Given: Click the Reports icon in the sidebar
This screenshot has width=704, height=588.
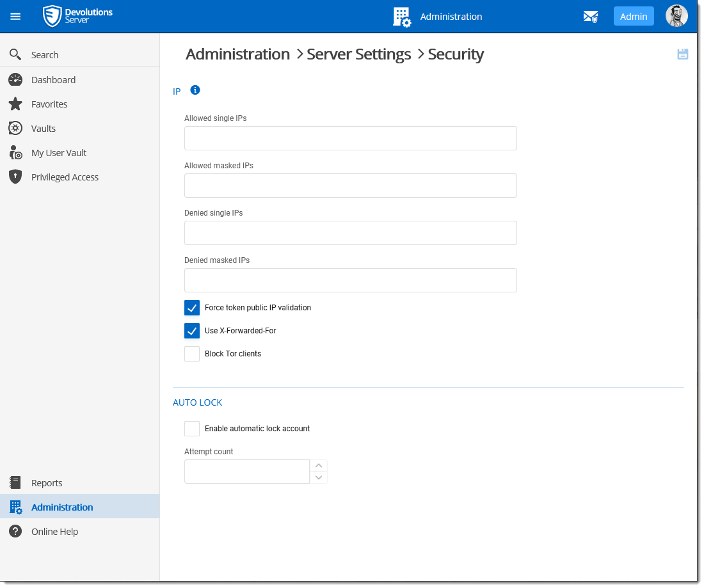Looking at the screenshot, I should point(15,482).
